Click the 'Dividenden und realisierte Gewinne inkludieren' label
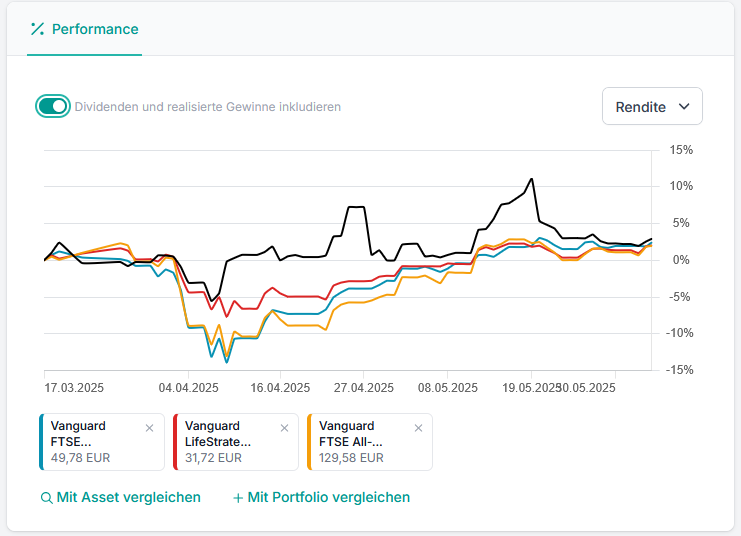 (x=208, y=106)
